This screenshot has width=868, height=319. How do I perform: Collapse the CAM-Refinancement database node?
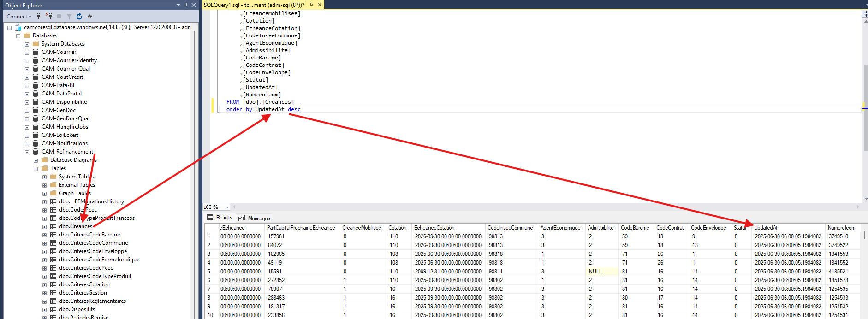point(27,152)
